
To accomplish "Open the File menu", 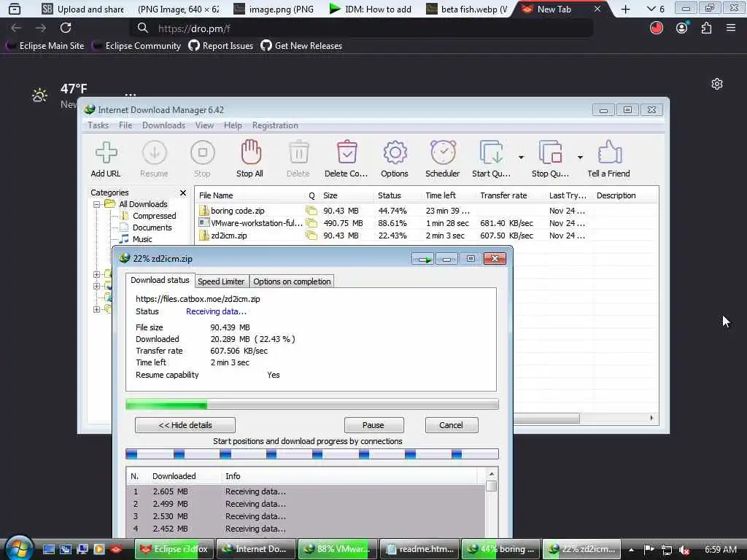I will [x=125, y=125].
